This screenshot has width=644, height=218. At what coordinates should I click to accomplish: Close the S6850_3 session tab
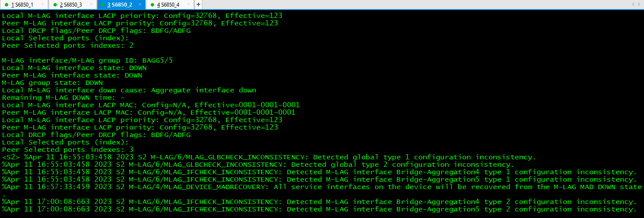pyautogui.click(x=92, y=5)
